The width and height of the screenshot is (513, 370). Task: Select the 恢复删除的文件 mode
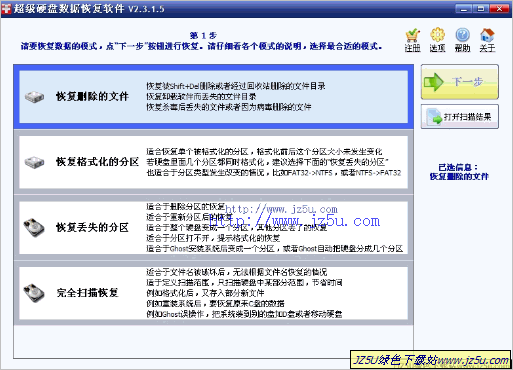(x=213, y=97)
